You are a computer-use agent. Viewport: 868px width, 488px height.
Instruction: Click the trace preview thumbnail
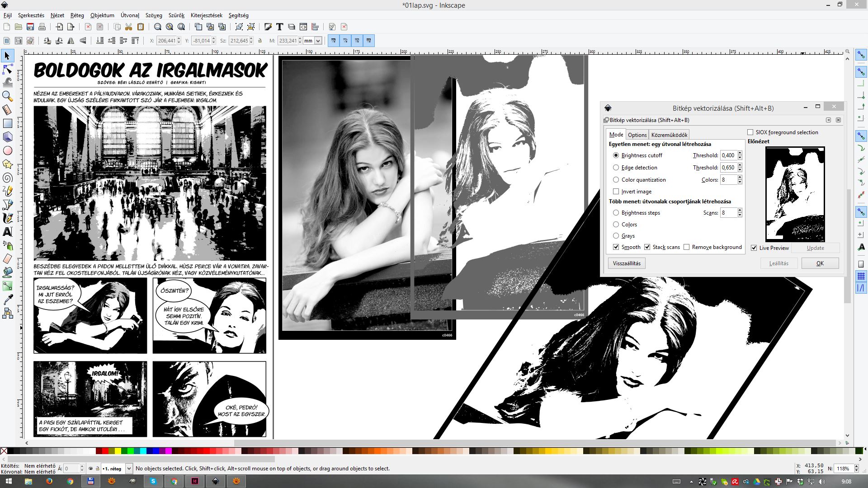(795, 194)
